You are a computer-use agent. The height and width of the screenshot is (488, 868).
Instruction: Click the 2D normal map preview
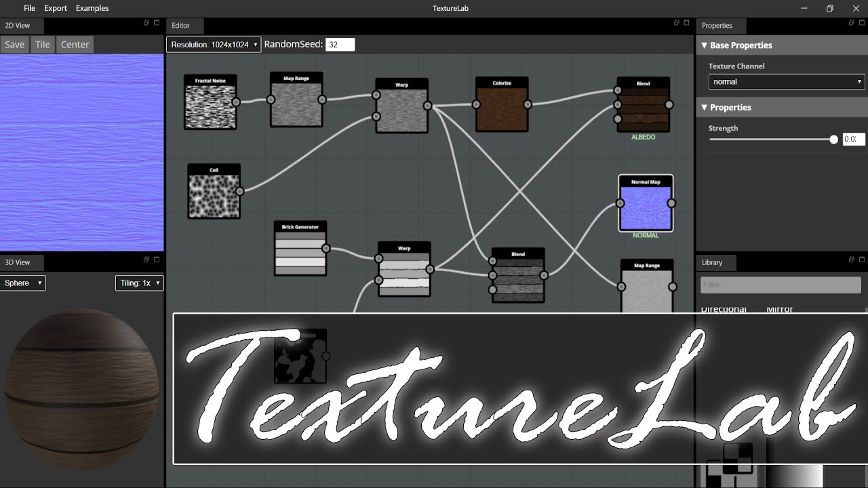pyautogui.click(x=82, y=153)
